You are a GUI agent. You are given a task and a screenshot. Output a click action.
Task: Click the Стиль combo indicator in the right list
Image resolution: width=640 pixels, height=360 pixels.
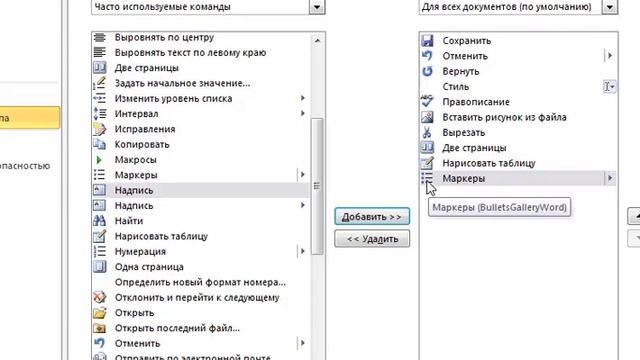609,87
